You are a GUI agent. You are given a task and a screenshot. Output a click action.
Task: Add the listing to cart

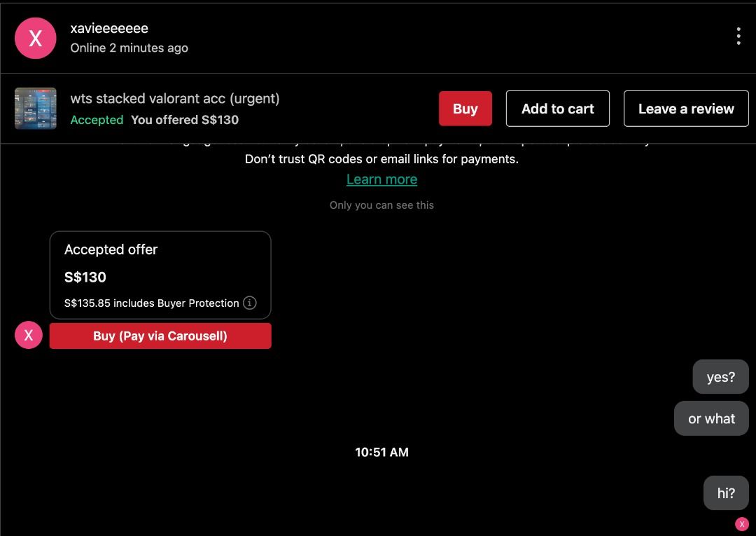(x=557, y=109)
